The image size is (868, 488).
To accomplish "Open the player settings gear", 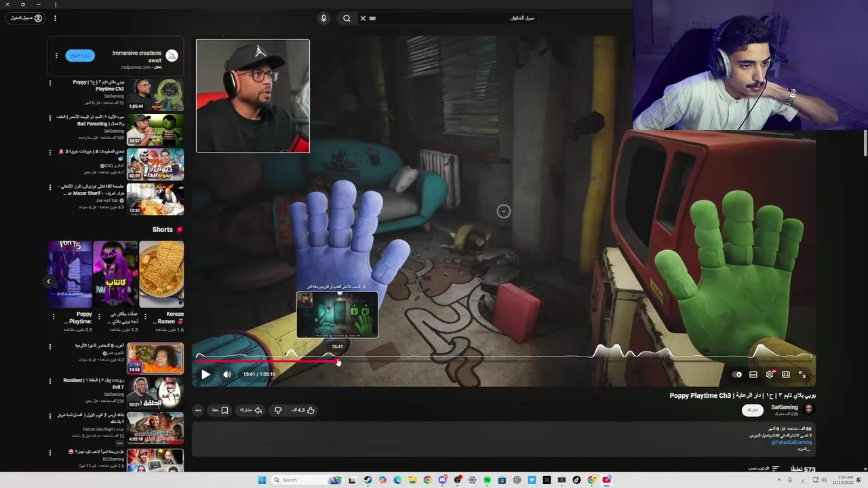I will pyautogui.click(x=770, y=374).
